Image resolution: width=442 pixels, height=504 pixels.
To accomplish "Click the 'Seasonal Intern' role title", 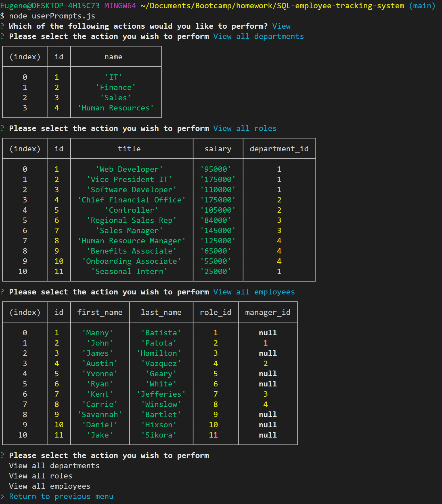I will pyautogui.click(x=129, y=271).
